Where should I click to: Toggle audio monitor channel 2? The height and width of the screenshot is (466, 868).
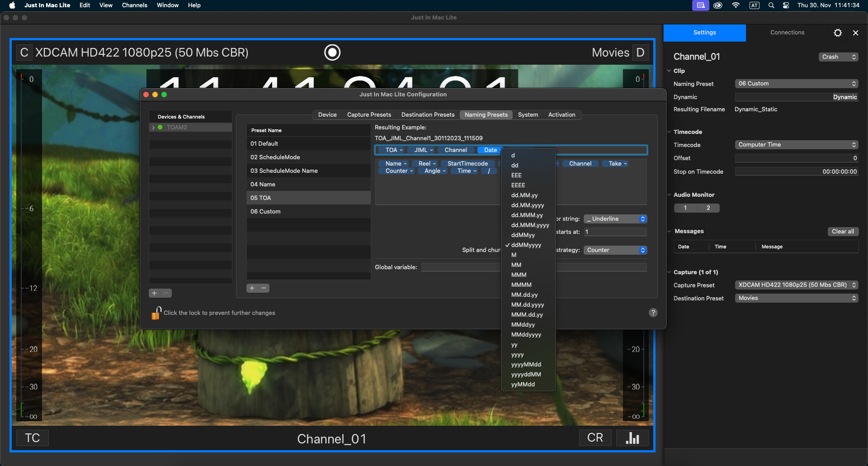point(708,208)
